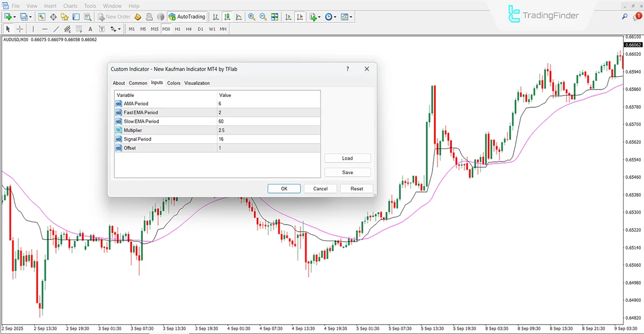This screenshot has width=644, height=334.
Task: Open the Templates dropdown arrow
Action: tap(350, 17)
